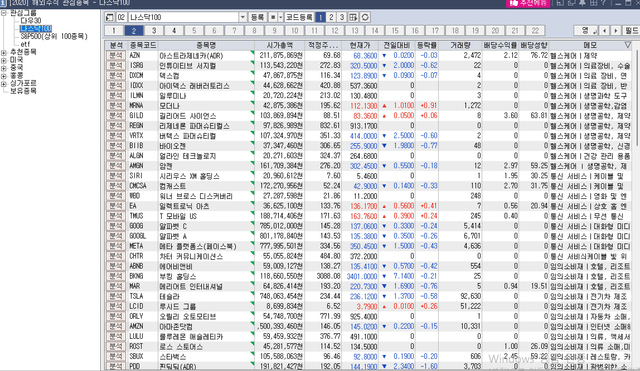Go to next tab group with right arrow

pyautogui.click(x=616, y=31)
